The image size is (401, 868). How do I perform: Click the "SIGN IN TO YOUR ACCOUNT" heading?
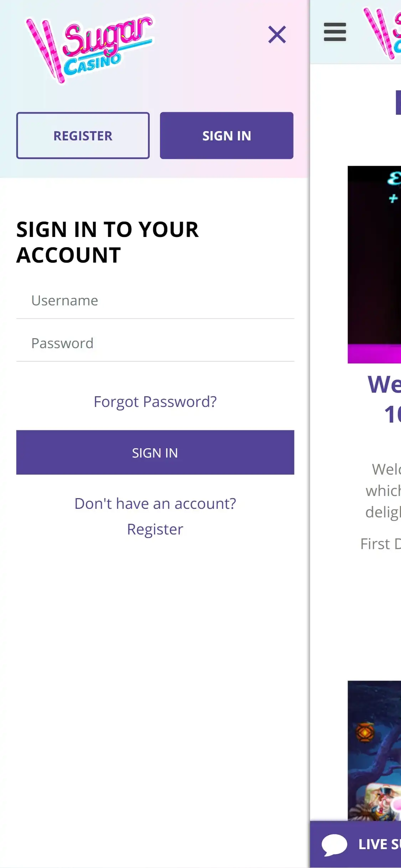click(107, 242)
